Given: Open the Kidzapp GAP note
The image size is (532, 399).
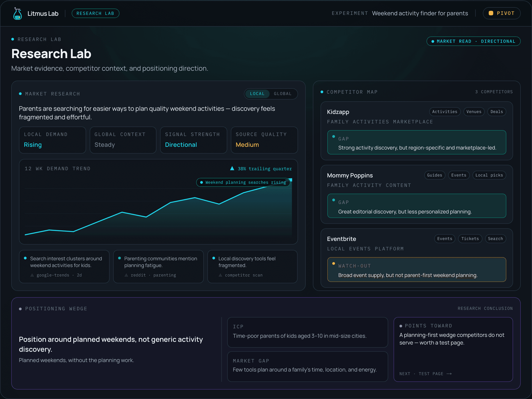Looking at the screenshot, I should coord(417,143).
